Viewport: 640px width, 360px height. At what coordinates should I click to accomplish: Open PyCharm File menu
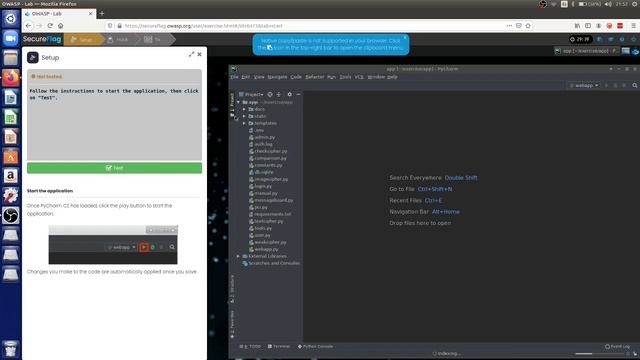click(x=234, y=77)
